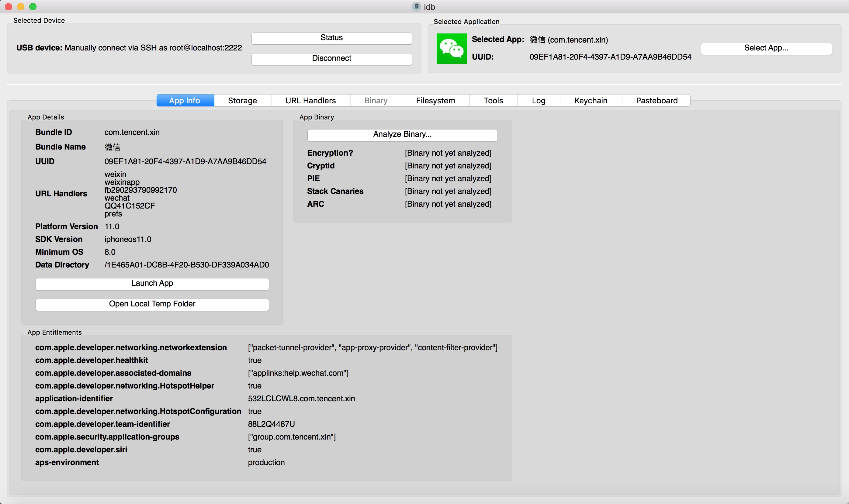Click the weixinapp URL handler
Image resolution: width=849 pixels, height=504 pixels.
click(122, 182)
